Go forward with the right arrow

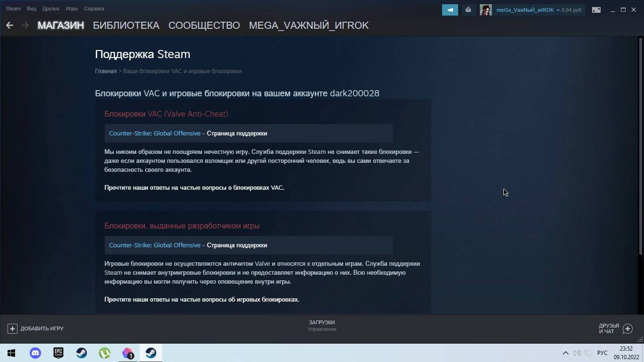25,25
